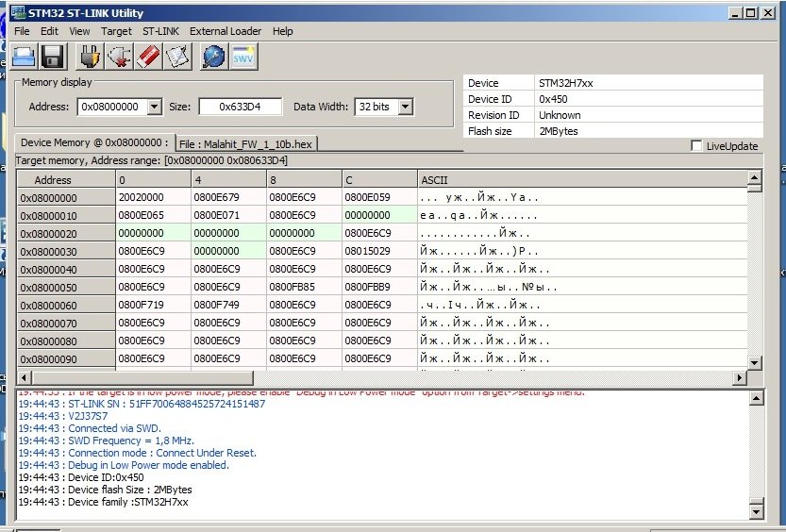Click memory grid scroll left arrow
Image resolution: width=786 pixels, height=532 pixels.
[25, 377]
